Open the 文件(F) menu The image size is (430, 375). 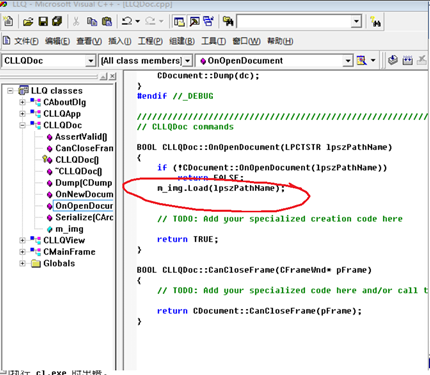26,41
